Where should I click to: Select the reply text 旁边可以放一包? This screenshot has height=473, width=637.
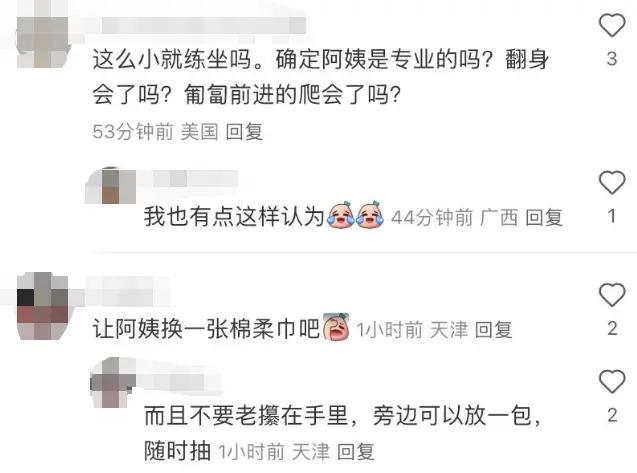pyautogui.click(x=451, y=416)
